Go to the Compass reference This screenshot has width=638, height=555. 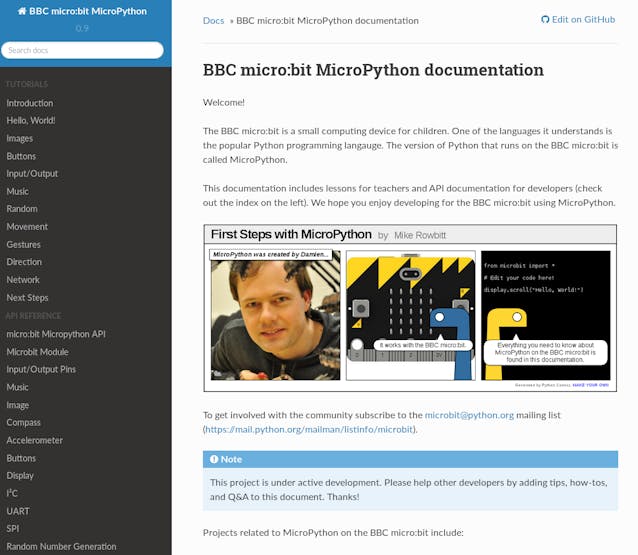(23, 423)
